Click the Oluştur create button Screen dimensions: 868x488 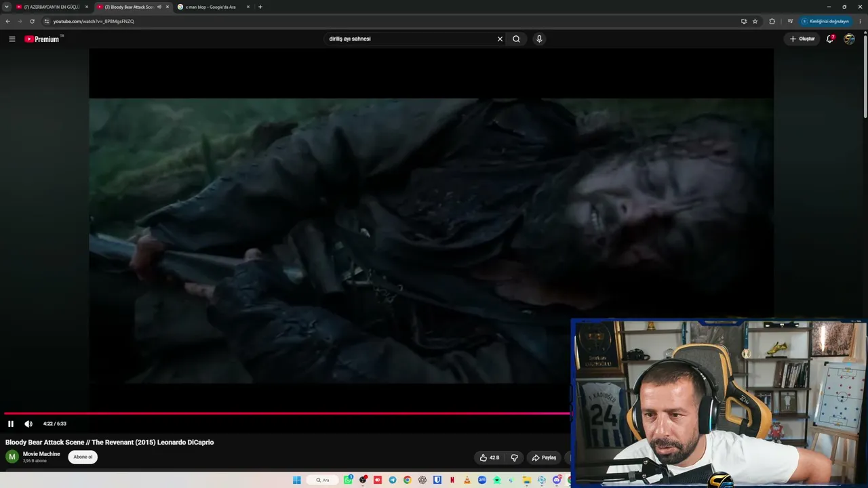point(802,39)
